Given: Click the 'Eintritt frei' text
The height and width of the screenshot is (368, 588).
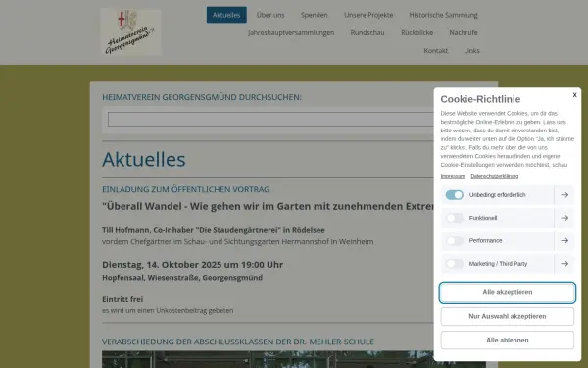Looking at the screenshot, I should tap(122, 299).
